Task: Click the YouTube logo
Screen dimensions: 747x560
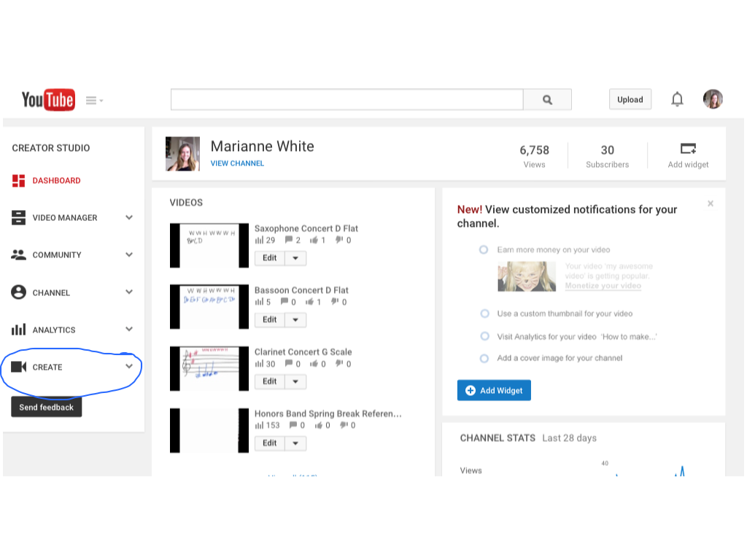Action: point(48,99)
